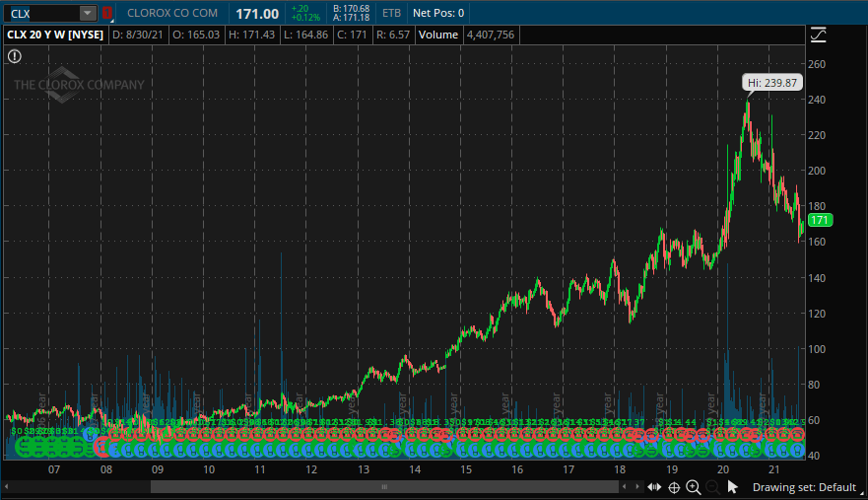868x500 pixels.
Task: Click the scrollbar small right arrow
Action: 637,487
